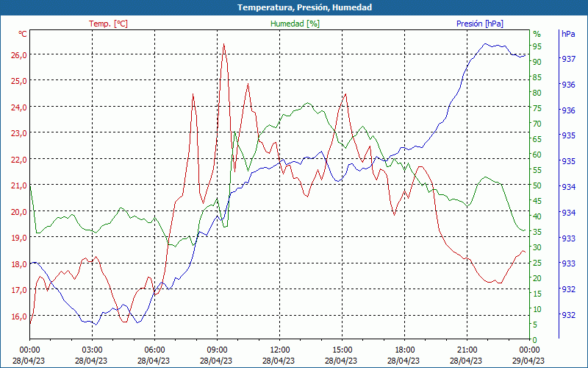Click the 12:00 time axis label
The height and width of the screenshot is (368, 588).
[x=280, y=350]
